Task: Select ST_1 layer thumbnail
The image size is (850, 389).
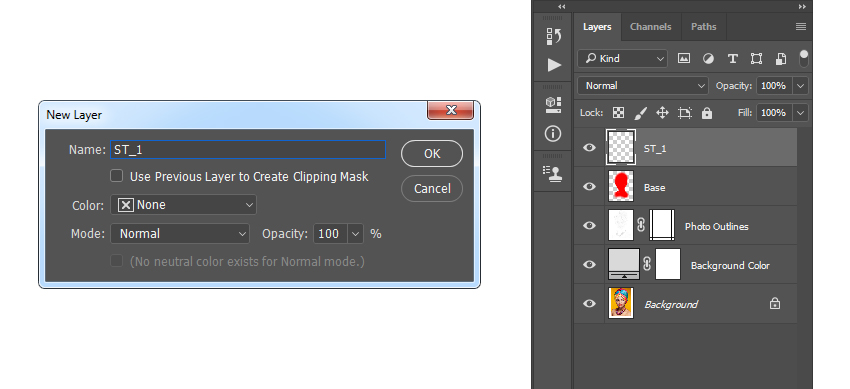Action: tap(621, 147)
